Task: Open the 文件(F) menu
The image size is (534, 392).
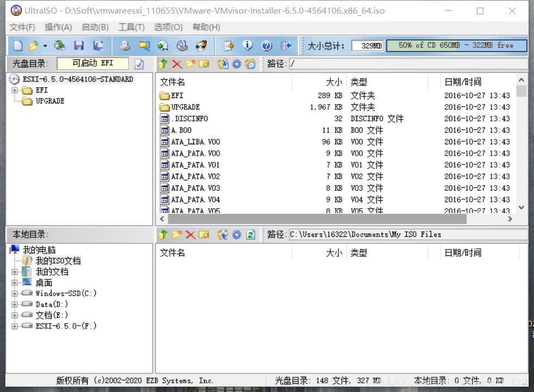Action: 22,27
